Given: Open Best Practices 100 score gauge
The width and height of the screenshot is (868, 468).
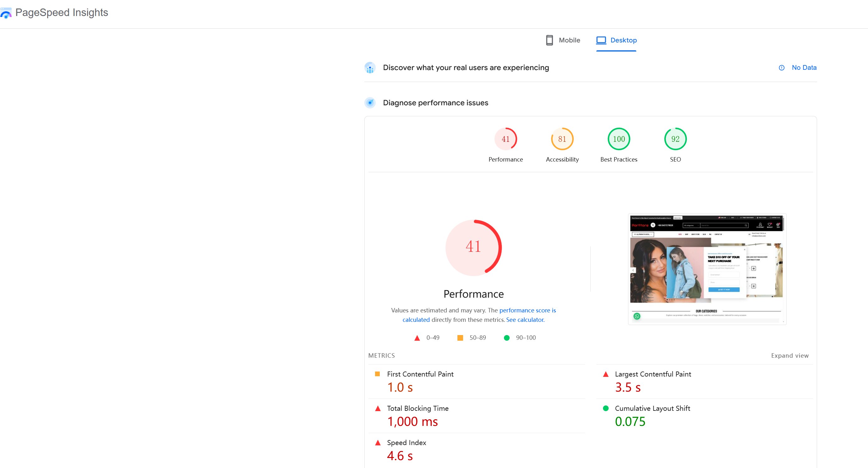Looking at the screenshot, I should pyautogui.click(x=618, y=139).
